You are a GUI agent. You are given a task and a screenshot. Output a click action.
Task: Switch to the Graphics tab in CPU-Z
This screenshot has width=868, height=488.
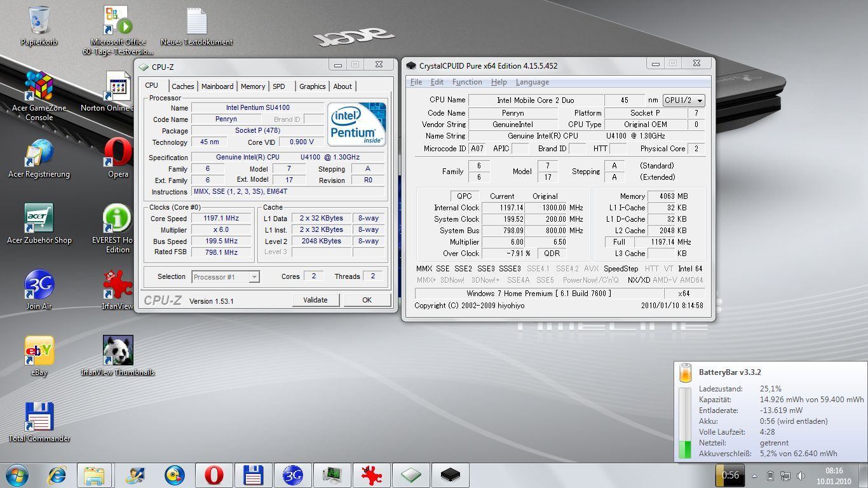point(313,86)
